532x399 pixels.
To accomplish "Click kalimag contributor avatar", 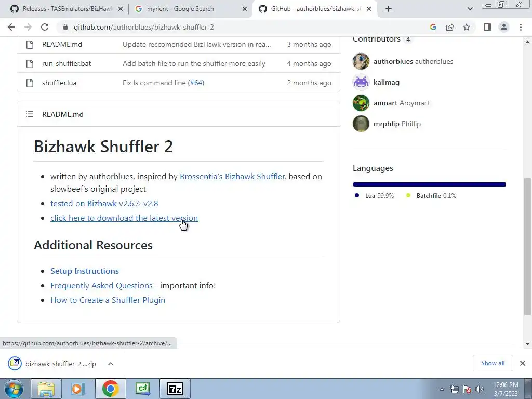I will point(361,82).
